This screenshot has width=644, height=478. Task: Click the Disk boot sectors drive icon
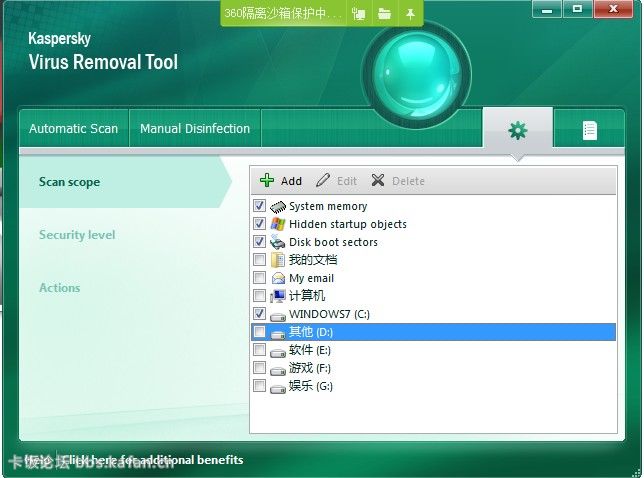pyautogui.click(x=278, y=242)
